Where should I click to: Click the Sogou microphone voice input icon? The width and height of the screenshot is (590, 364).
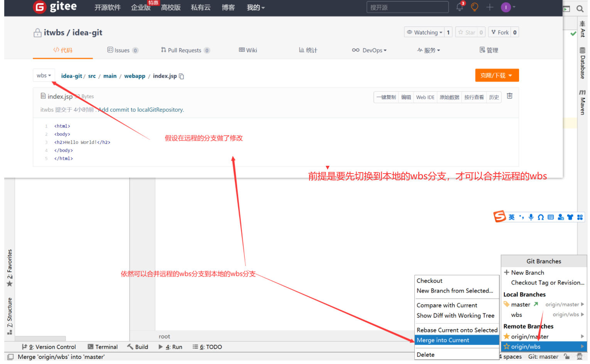tap(531, 217)
